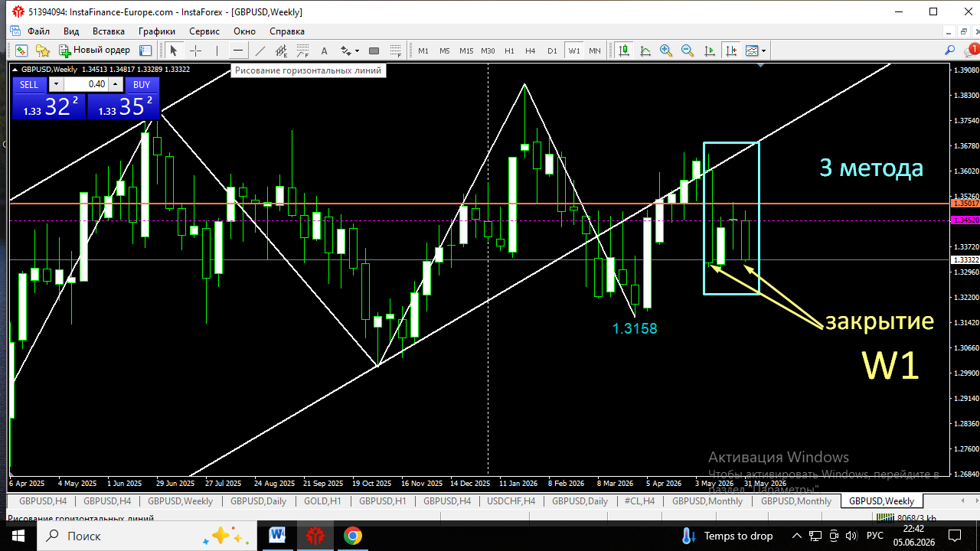Screen dimensions: 980x551
Task: Open the search magnifier icon
Action: (x=950, y=51)
